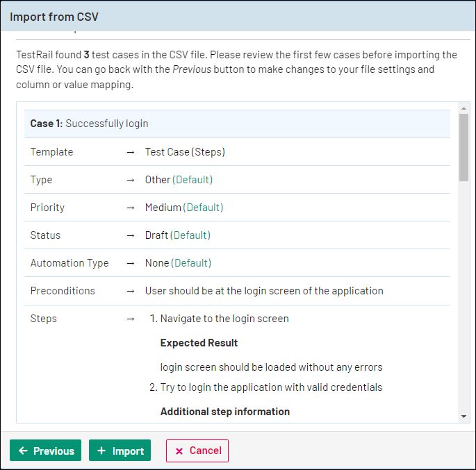Click the left arrow icon on Previous
This screenshot has height=470, width=476.
point(23,451)
